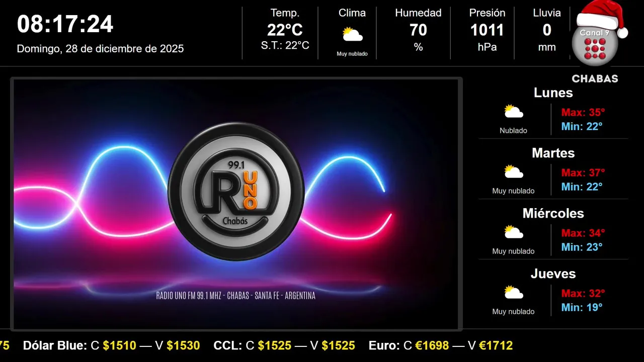This screenshot has width=644, height=362.
Task: Click the Presión hPa unit
Action: (x=487, y=47)
